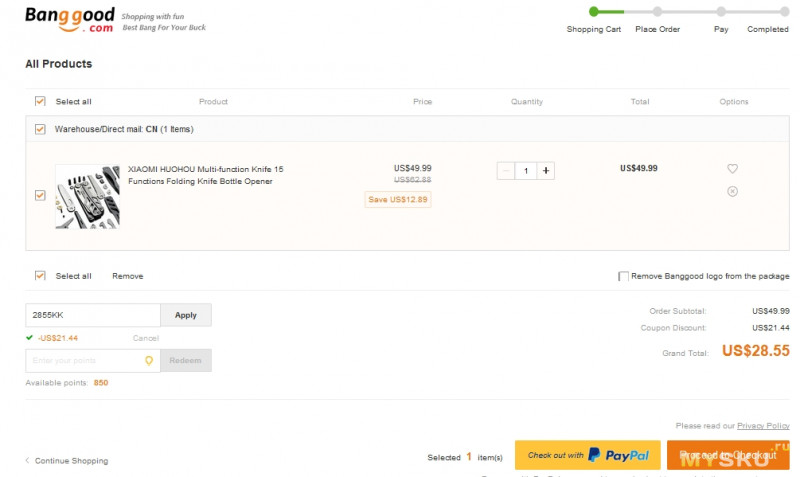The height and width of the screenshot is (477, 800).
Task: Click the Save US$12.89 badge
Action: [x=398, y=199]
